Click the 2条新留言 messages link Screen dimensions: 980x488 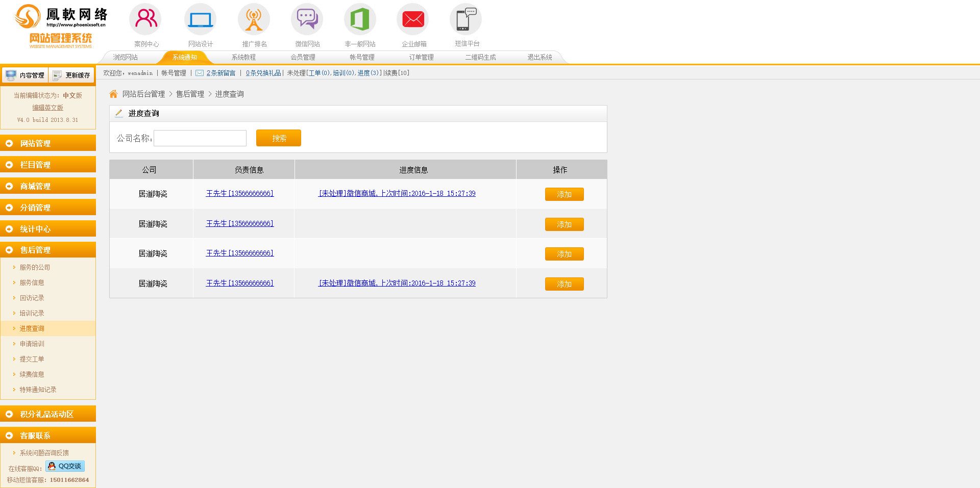(220, 73)
